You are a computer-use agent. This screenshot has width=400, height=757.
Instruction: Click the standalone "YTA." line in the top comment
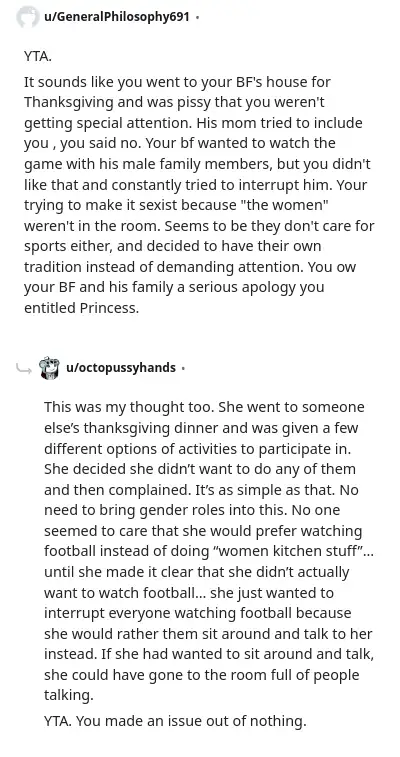[x=38, y=56]
